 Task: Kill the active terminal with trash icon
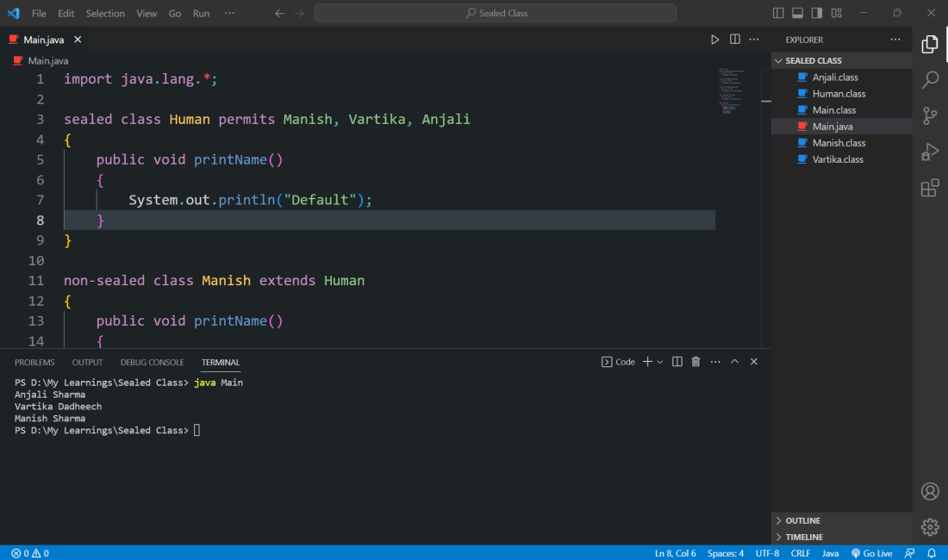pyautogui.click(x=695, y=362)
